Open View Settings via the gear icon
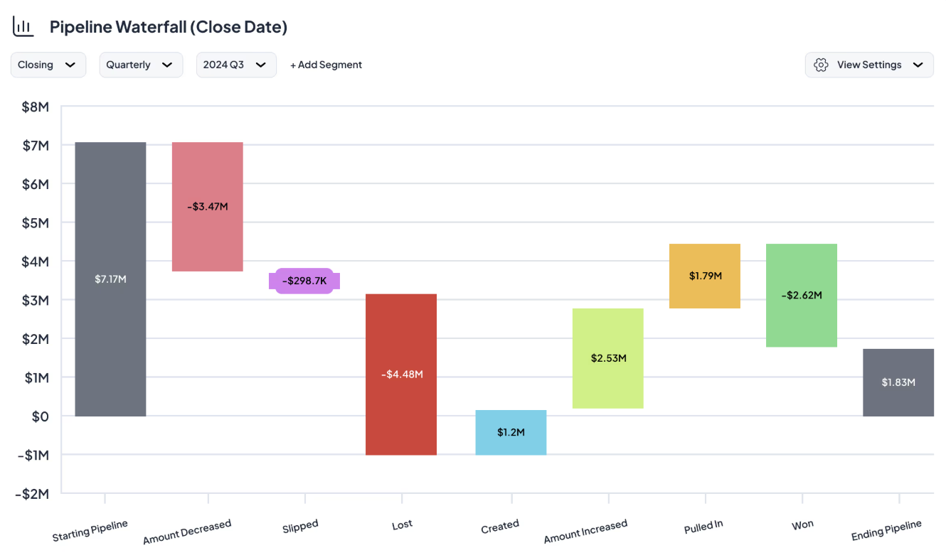The width and height of the screenshot is (946, 560). pyautogui.click(x=821, y=64)
